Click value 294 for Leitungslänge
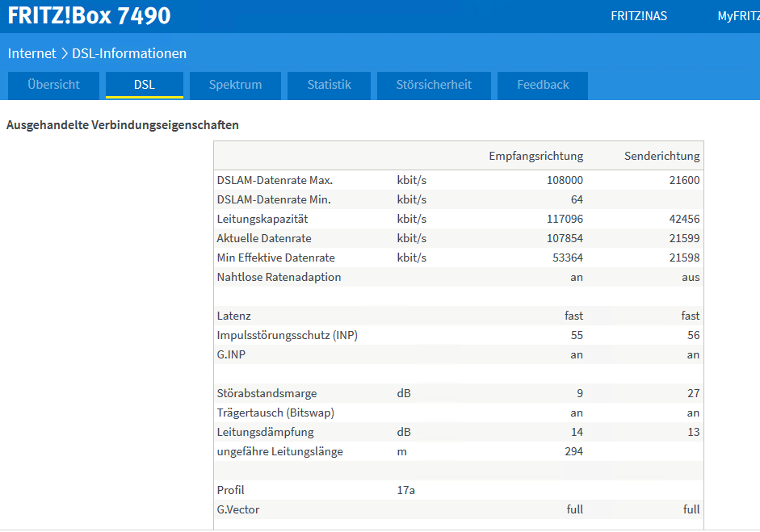The height and width of the screenshot is (532, 760). click(x=574, y=451)
